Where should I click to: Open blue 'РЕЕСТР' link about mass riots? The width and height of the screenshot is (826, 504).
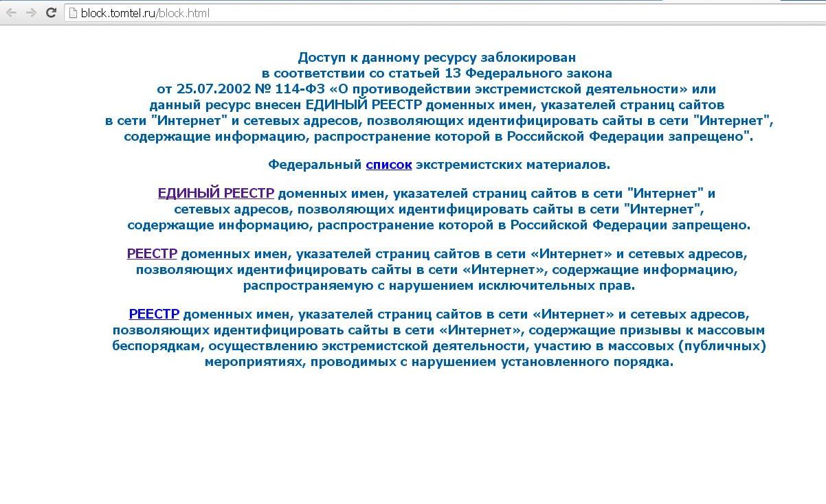(154, 314)
